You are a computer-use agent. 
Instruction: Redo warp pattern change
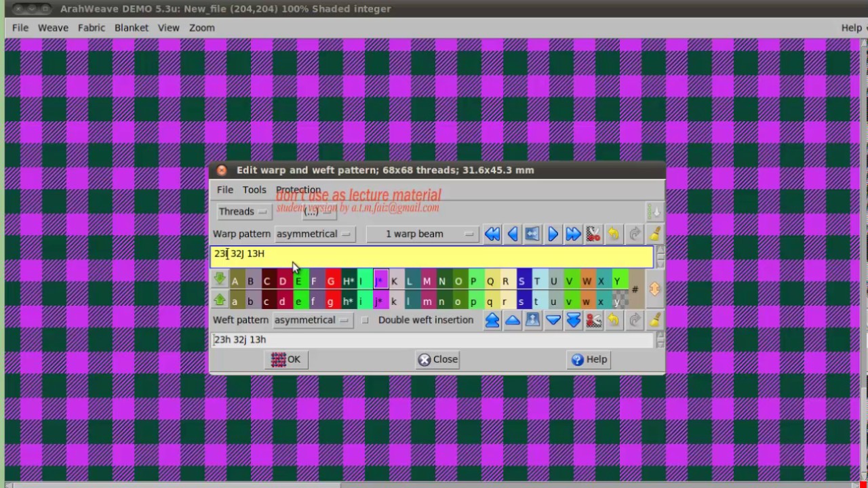pos(635,234)
